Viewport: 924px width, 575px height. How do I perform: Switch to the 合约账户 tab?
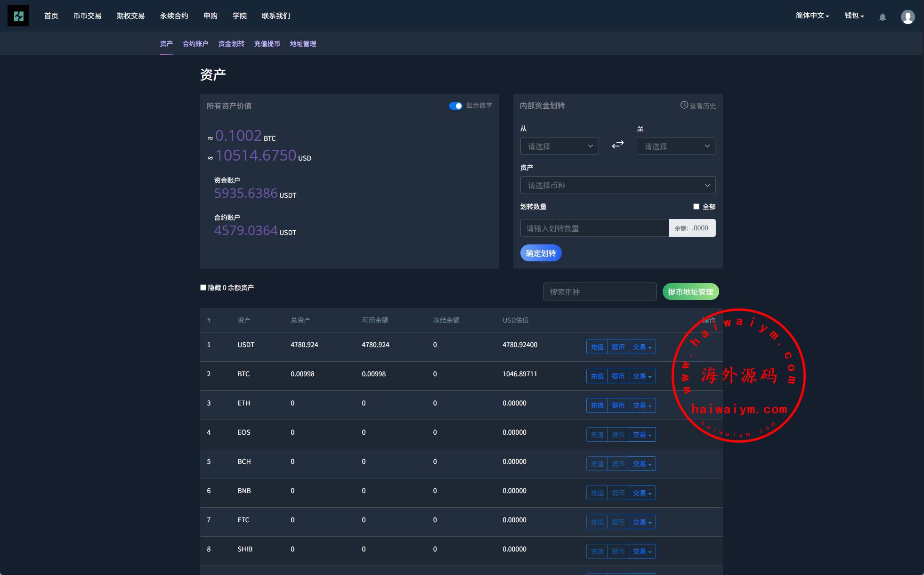195,43
